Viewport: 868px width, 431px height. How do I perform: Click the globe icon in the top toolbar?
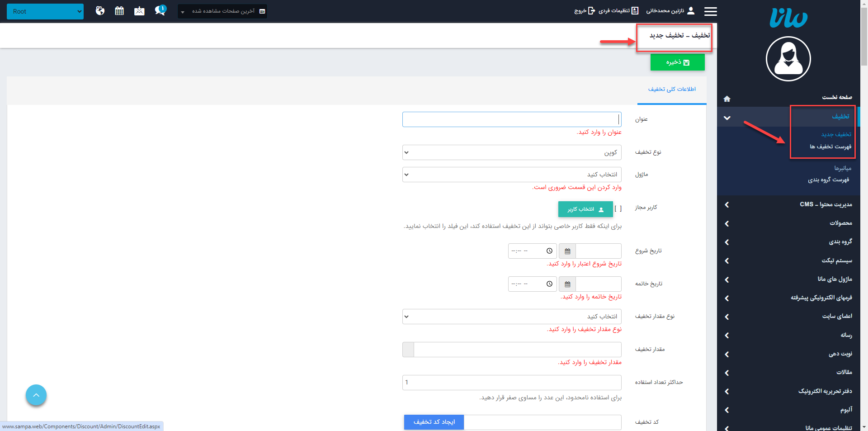pos(100,10)
